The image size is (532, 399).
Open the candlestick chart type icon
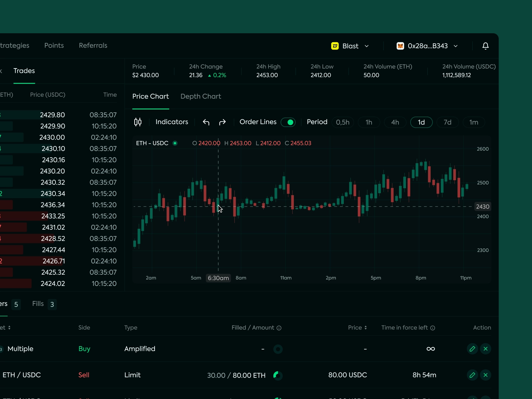(138, 122)
